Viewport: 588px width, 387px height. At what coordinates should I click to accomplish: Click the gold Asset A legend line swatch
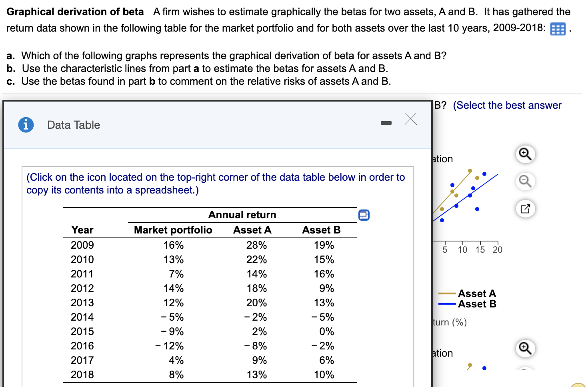(x=448, y=293)
